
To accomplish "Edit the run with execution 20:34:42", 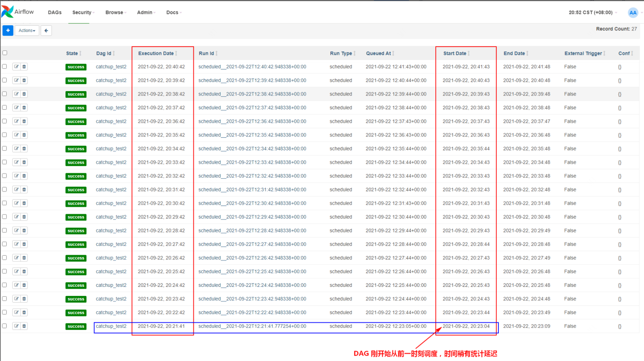I will [16, 148].
